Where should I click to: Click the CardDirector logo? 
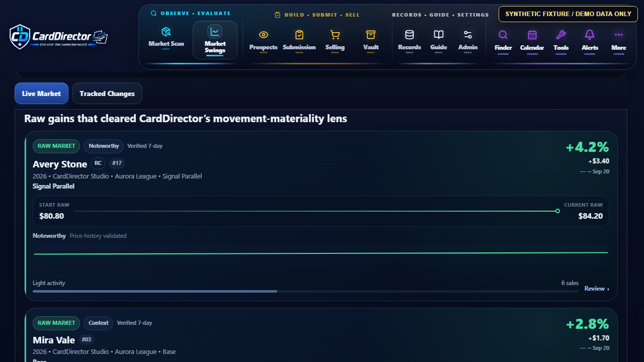(x=59, y=37)
